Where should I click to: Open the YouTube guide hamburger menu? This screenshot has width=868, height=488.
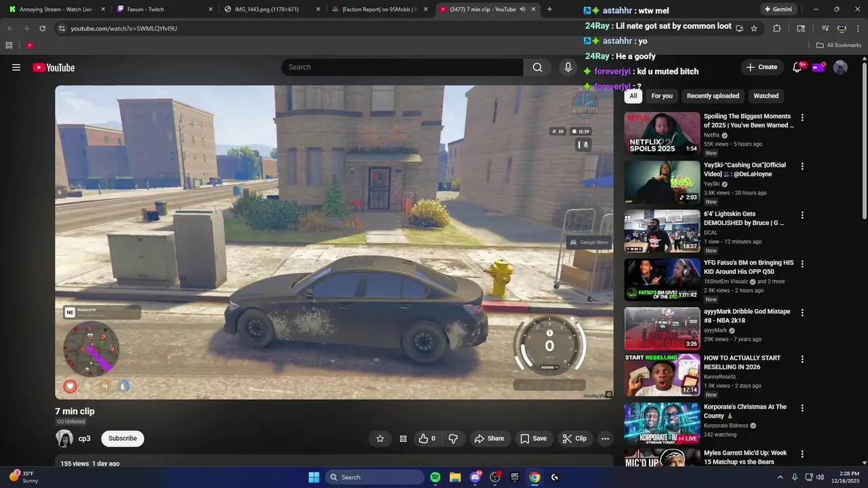coord(16,67)
